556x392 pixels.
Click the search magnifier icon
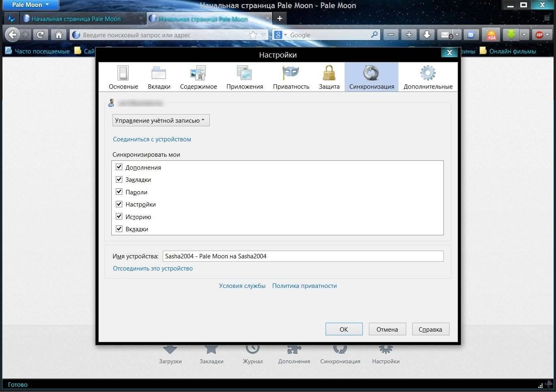(375, 35)
